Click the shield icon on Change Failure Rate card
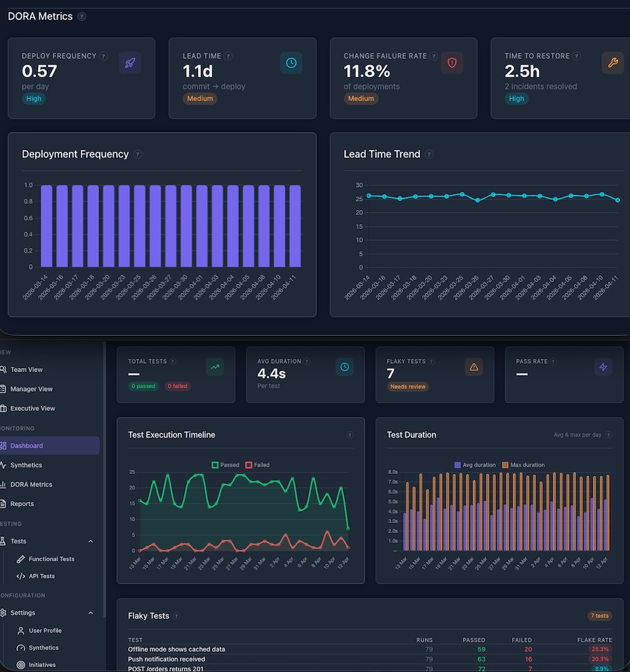This screenshot has height=672, width=630. point(452,62)
